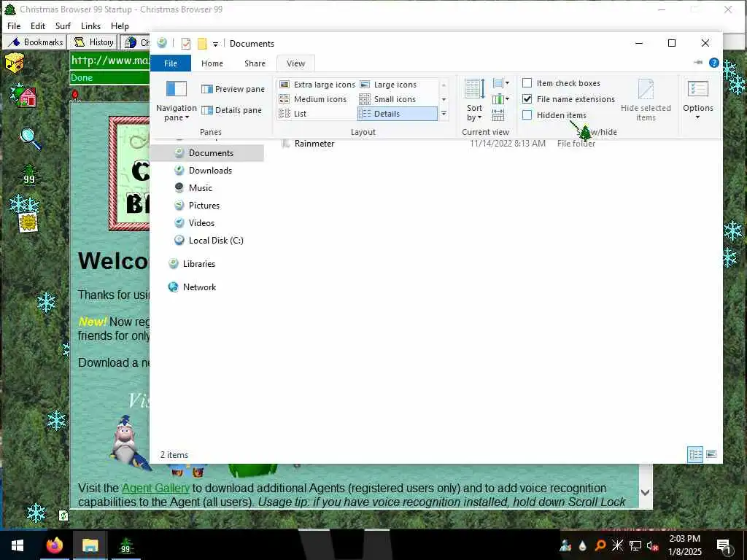Viewport: 747px width, 560px height.
Task: Click Size all columns to fit icon
Action: [x=498, y=114]
